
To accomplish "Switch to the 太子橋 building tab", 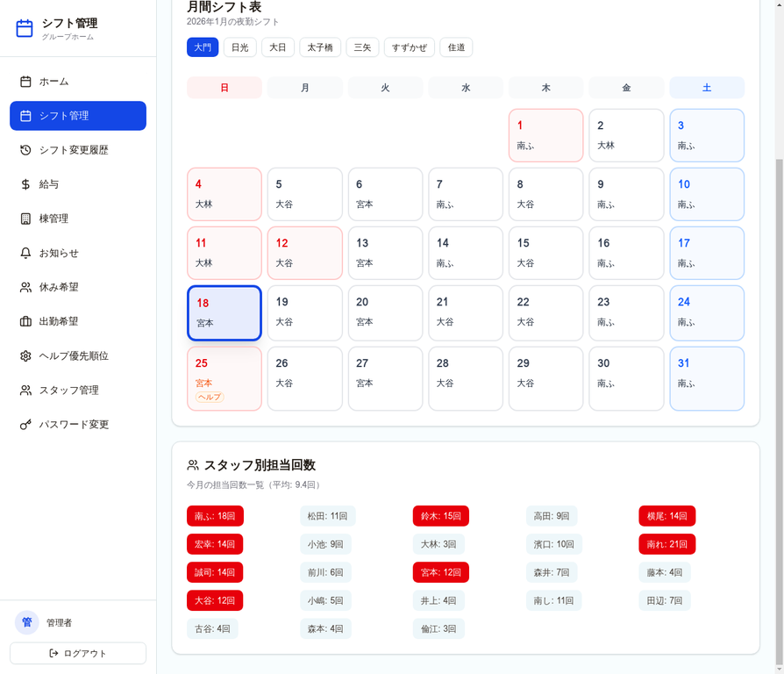I will 320,47.
